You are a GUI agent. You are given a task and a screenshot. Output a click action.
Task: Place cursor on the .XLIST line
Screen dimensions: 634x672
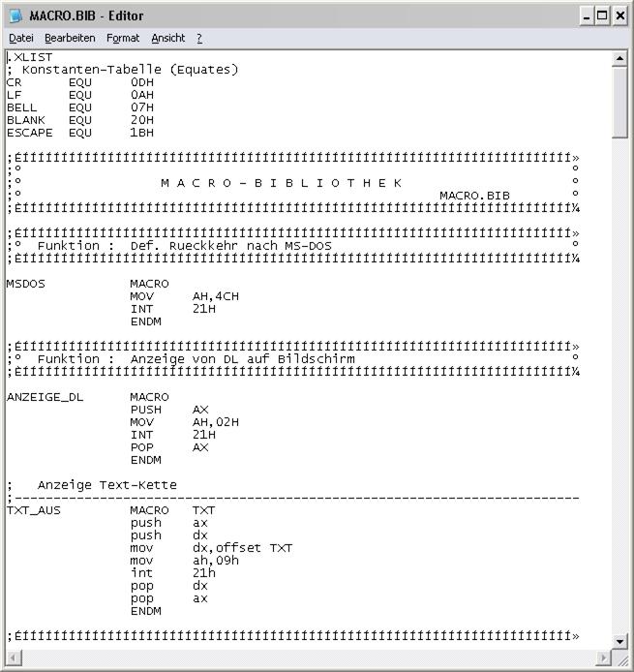click(31, 57)
